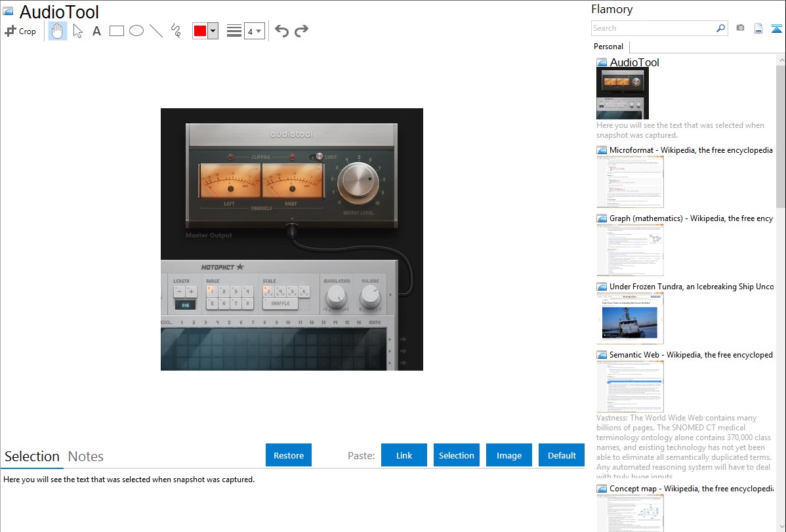Open the Under Frozen Tundra snapshot thumbnail
Viewport: 786px width, 532px height.
click(630, 318)
